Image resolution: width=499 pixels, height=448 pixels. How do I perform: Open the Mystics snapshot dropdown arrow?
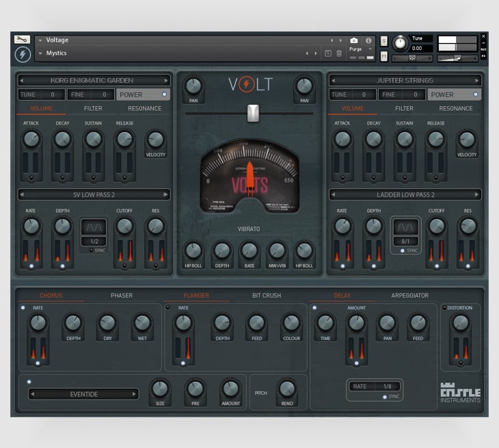tap(40, 53)
